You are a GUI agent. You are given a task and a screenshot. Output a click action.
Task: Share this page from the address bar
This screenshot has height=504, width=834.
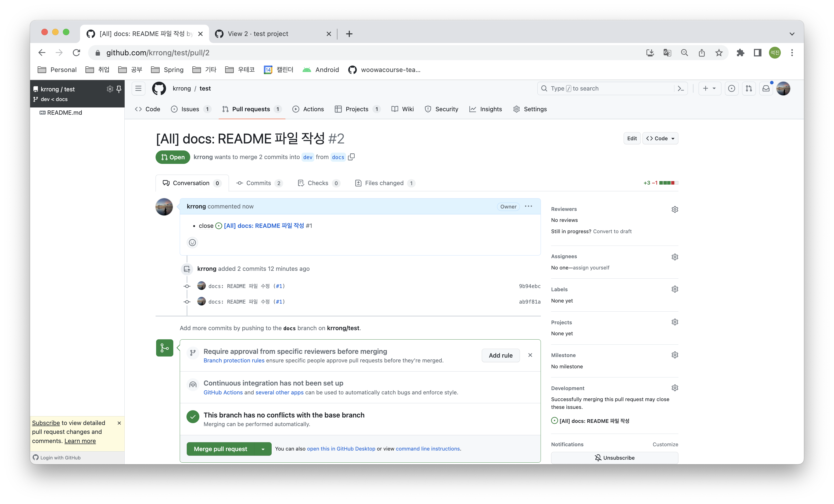coord(702,53)
